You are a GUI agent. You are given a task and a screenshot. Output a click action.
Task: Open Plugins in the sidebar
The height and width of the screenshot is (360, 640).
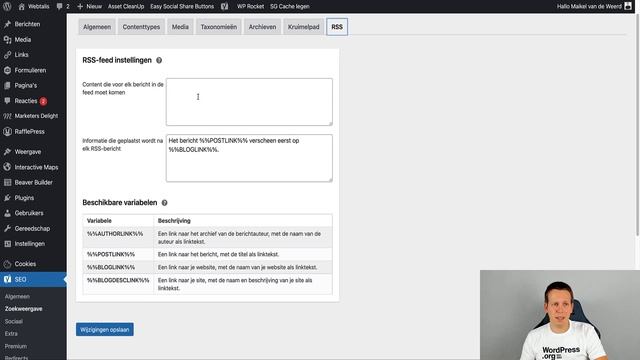(x=24, y=198)
